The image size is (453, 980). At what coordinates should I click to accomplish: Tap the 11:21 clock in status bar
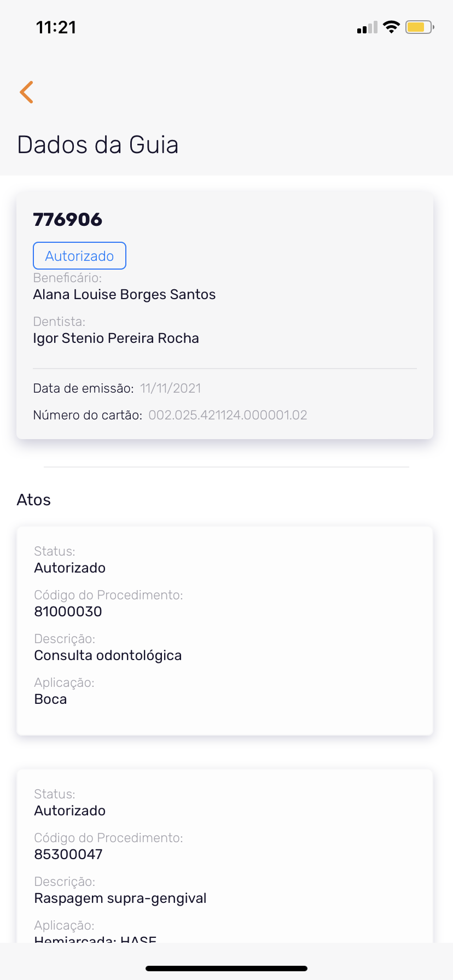click(x=56, y=27)
